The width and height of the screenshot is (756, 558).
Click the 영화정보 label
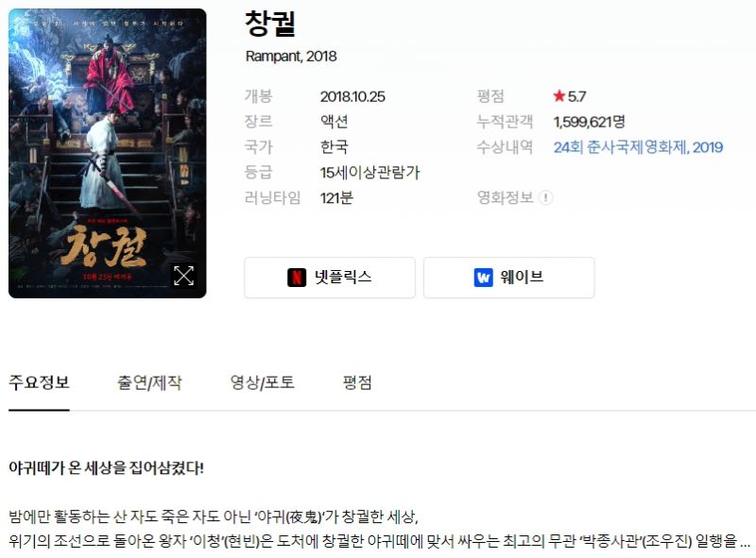click(505, 197)
